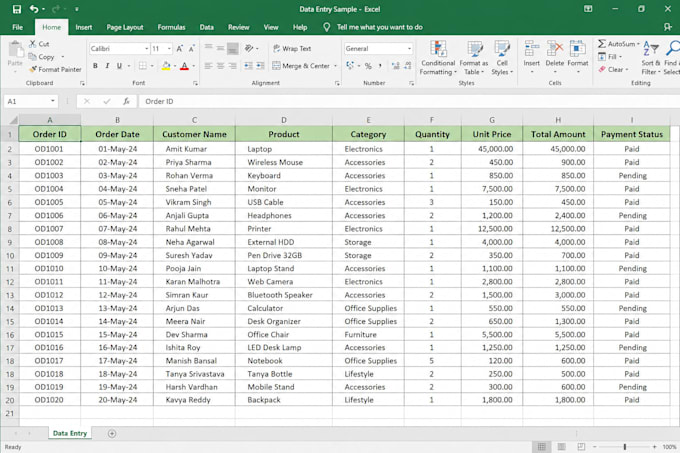Select the Data Entry sheet tab
680x453 pixels.
click(70, 433)
